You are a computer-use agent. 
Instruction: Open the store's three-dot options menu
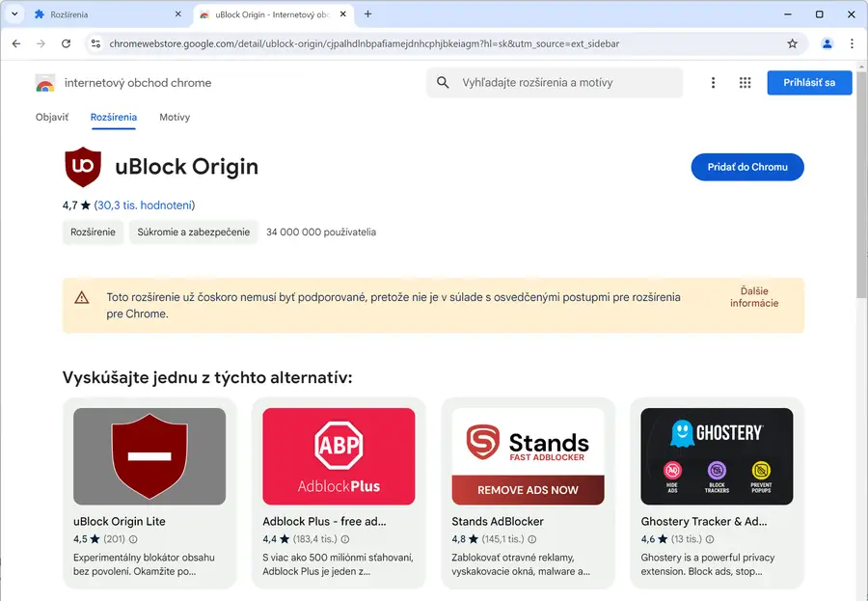click(713, 83)
